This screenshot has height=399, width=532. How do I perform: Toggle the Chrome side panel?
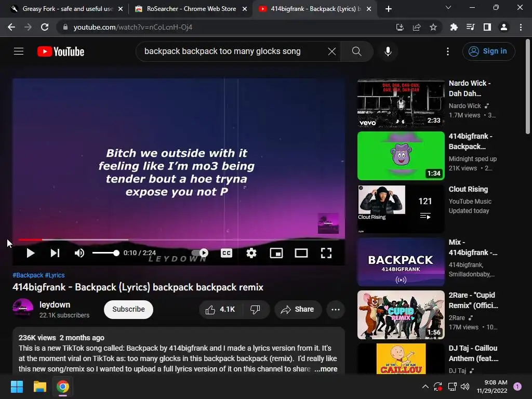point(487,27)
